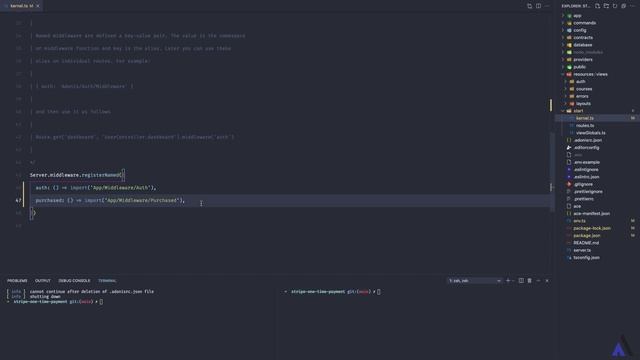Expand the config folder
Screen dimensions: 640x360
pyautogui.click(x=580, y=30)
